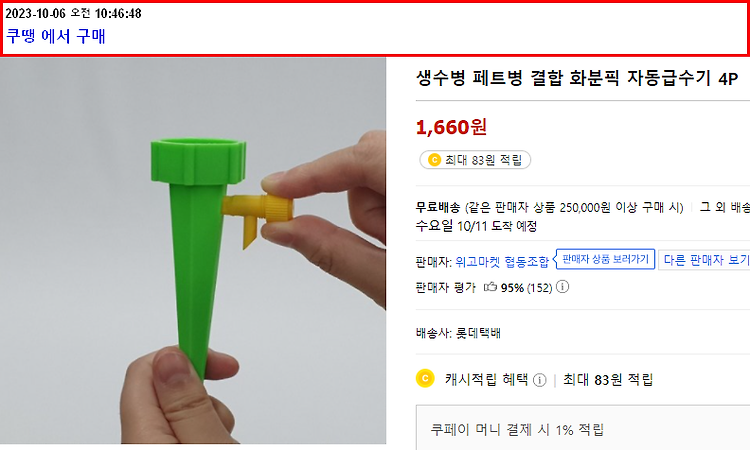The height and width of the screenshot is (450, 750).
Task: Open seller link 위고마켓 협동조합
Action: coord(502,262)
